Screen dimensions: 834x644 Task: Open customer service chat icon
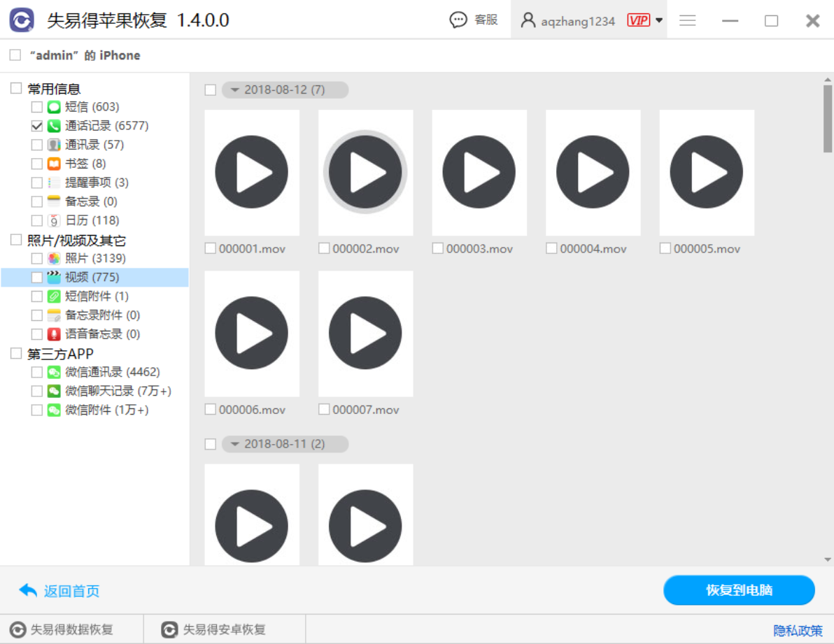[458, 20]
